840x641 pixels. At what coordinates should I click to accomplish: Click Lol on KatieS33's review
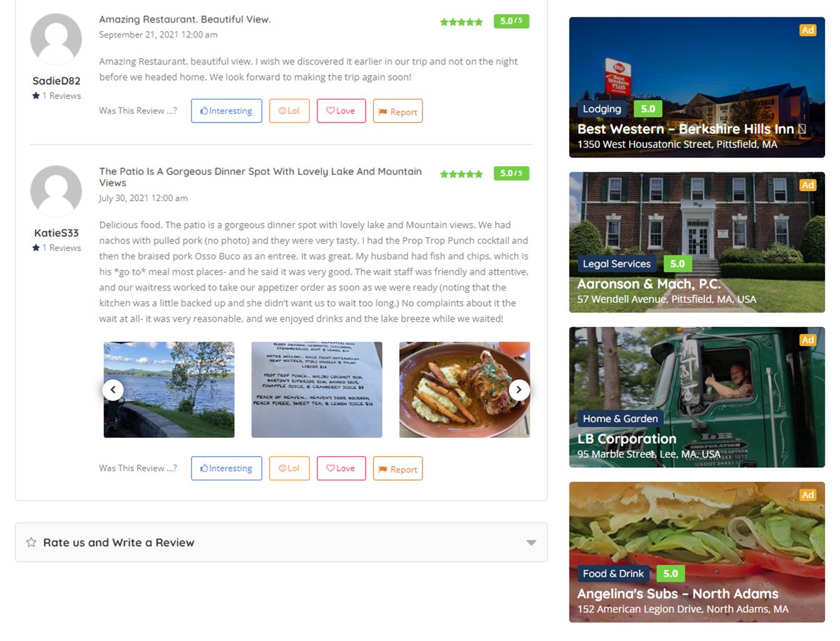(289, 468)
